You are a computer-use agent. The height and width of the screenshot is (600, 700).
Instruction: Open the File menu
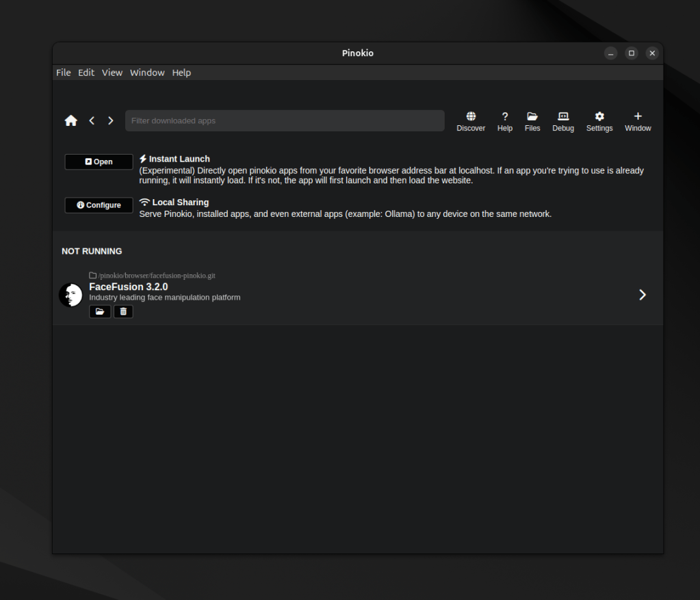64,73
